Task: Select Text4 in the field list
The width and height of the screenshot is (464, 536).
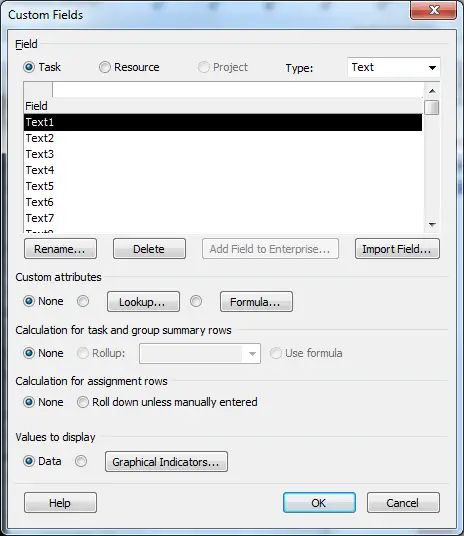Action: coord(223,170)
